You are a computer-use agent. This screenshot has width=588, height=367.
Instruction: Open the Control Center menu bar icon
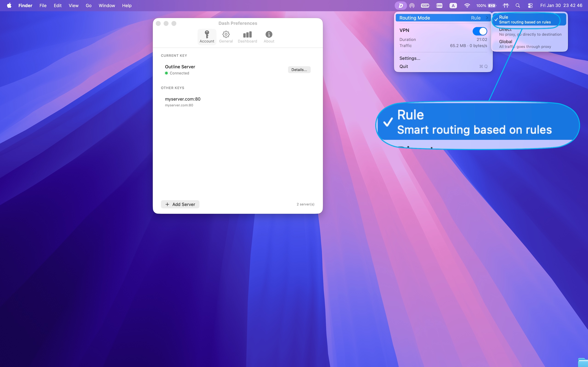pos(530,5)
